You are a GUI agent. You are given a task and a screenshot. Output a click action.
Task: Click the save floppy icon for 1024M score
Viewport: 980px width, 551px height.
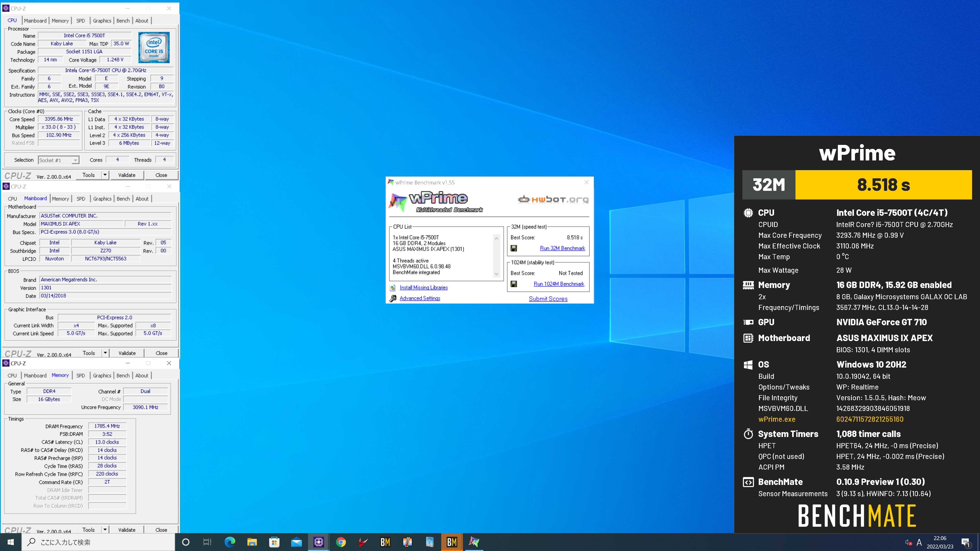click(x=513, y=284)
